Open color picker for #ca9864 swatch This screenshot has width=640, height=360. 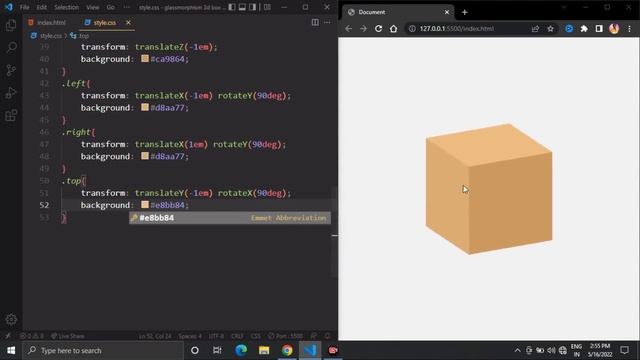[x=145, y=59]
